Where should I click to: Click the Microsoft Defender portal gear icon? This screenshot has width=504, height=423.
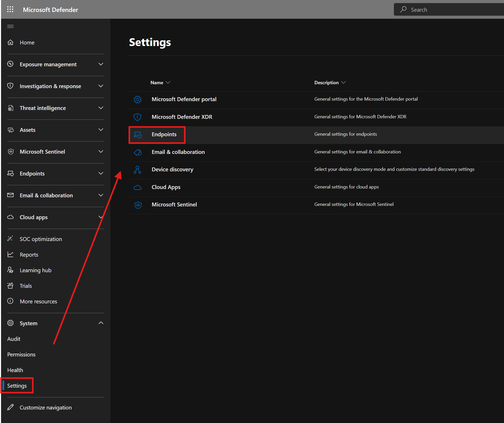click(137, 99)
